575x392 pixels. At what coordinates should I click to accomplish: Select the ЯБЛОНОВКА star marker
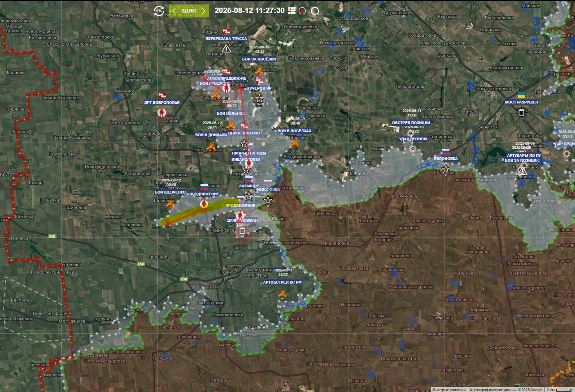coord(446,169)
